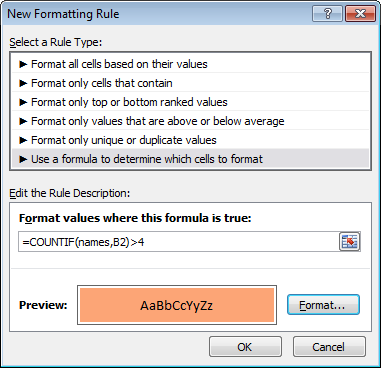Close the New Formatting Rule dialog

pos(360,14)
